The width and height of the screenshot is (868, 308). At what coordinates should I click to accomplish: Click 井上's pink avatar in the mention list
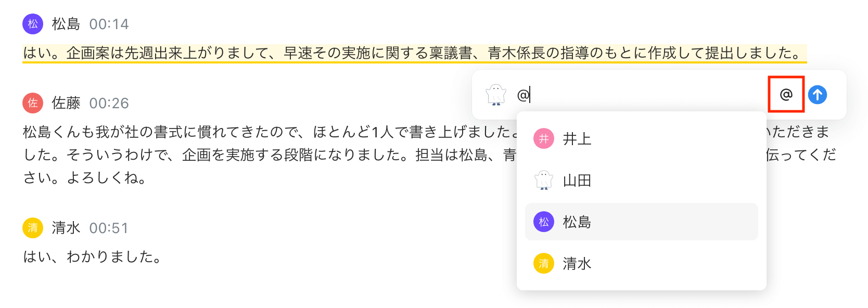[543, 138]
